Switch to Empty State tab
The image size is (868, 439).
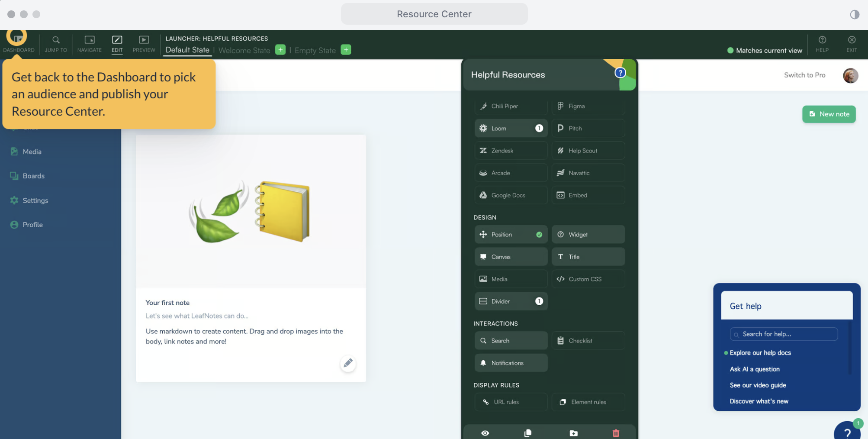coord(315,50)
